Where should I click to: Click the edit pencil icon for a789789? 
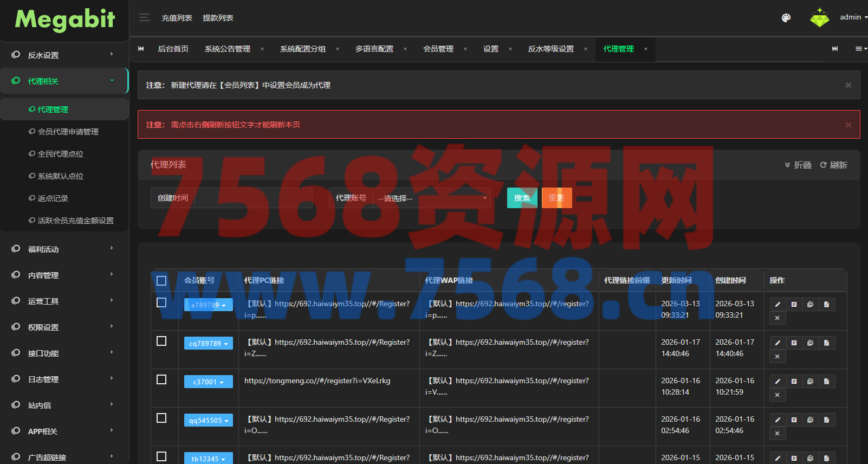coord(778,305)
